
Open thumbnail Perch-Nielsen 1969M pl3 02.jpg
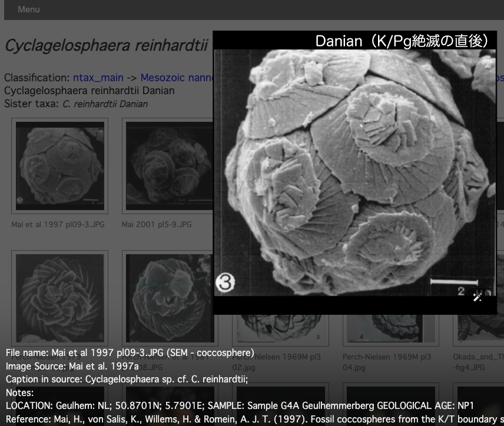(x=280, y=330)
